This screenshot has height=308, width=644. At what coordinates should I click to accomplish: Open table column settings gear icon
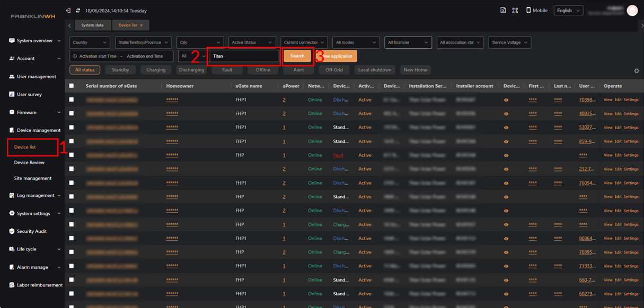click(637, 70)
